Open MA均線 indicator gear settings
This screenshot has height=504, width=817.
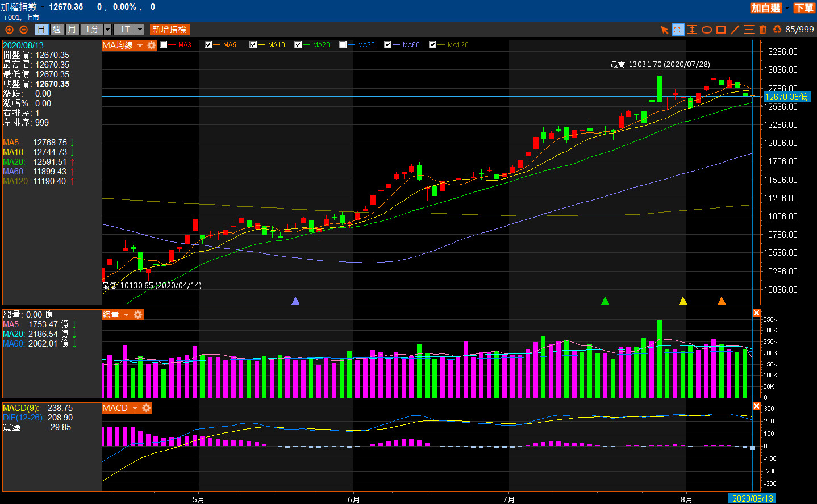pos(152,45)
